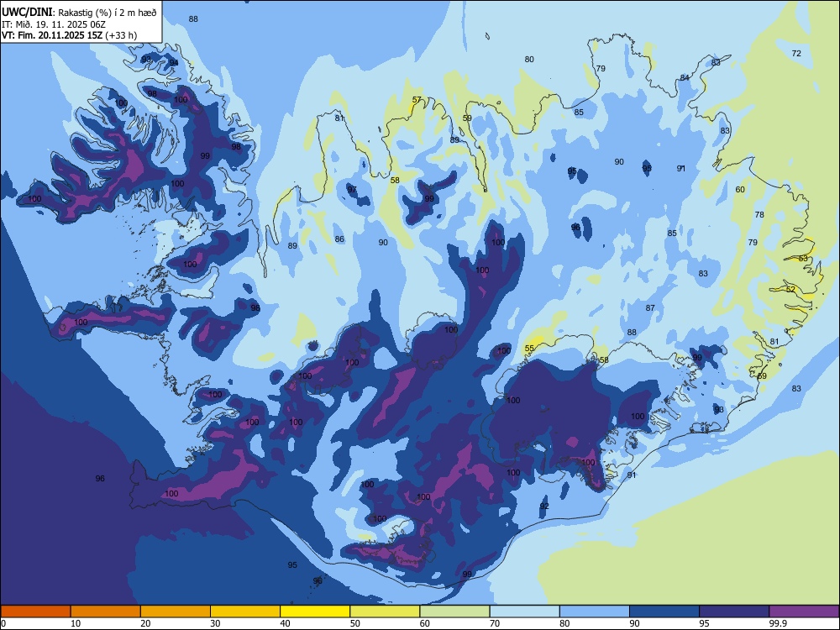Screen dimensions: 840x630
Task: Click the map value 94 in Westfjords
Action: [x=174, y=63]
